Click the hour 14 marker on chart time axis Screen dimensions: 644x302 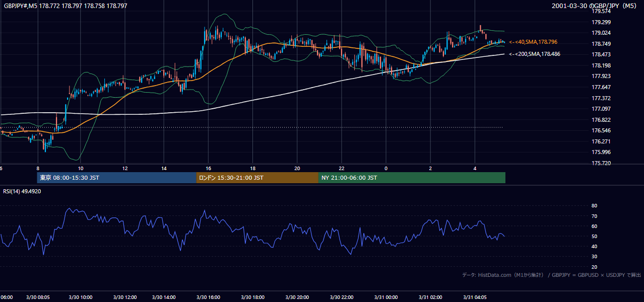point(164,168)
